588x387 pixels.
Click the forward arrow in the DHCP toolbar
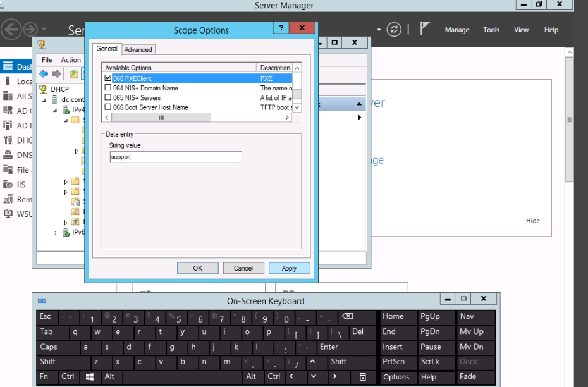coord(56,74)
